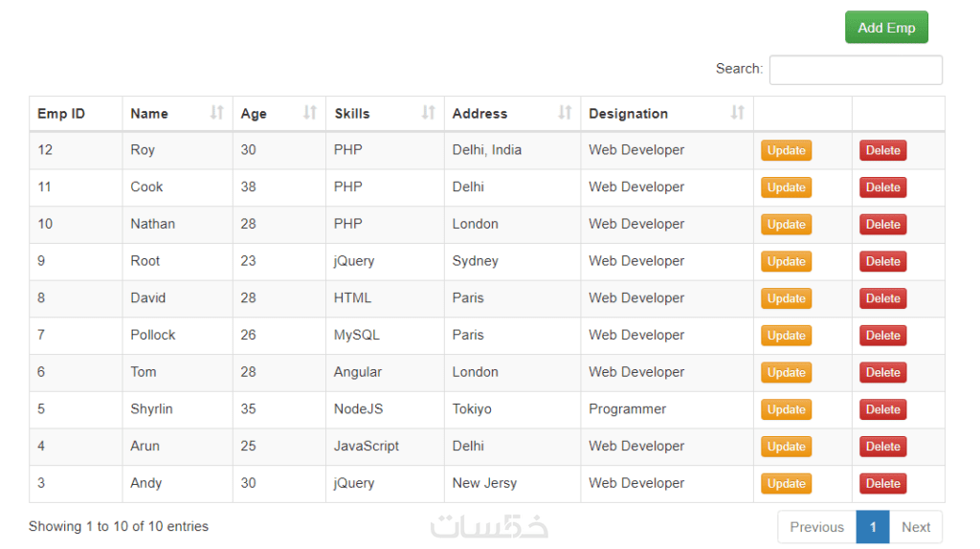Delete employee Andy's row
This screenshot has width=980, height=549.
(x=882, y=484)
